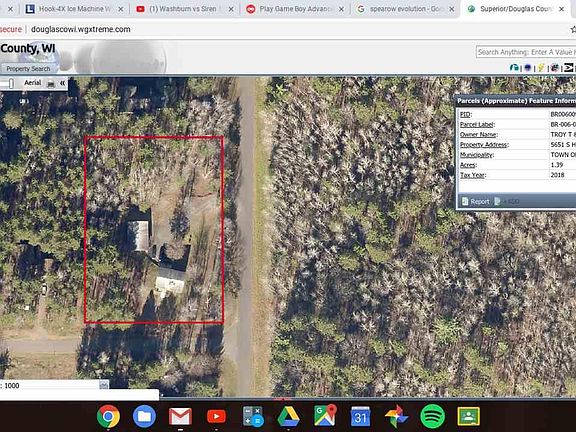Click the Parcels Feature Information title bar
This screenshot has height=432, width=576.
[x=516, y=101]
